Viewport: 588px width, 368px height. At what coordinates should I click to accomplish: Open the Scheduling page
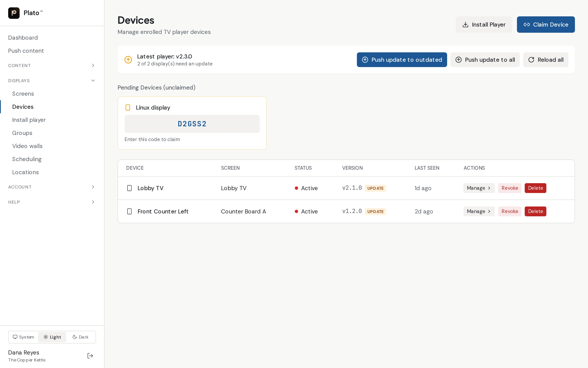[52, 159]
